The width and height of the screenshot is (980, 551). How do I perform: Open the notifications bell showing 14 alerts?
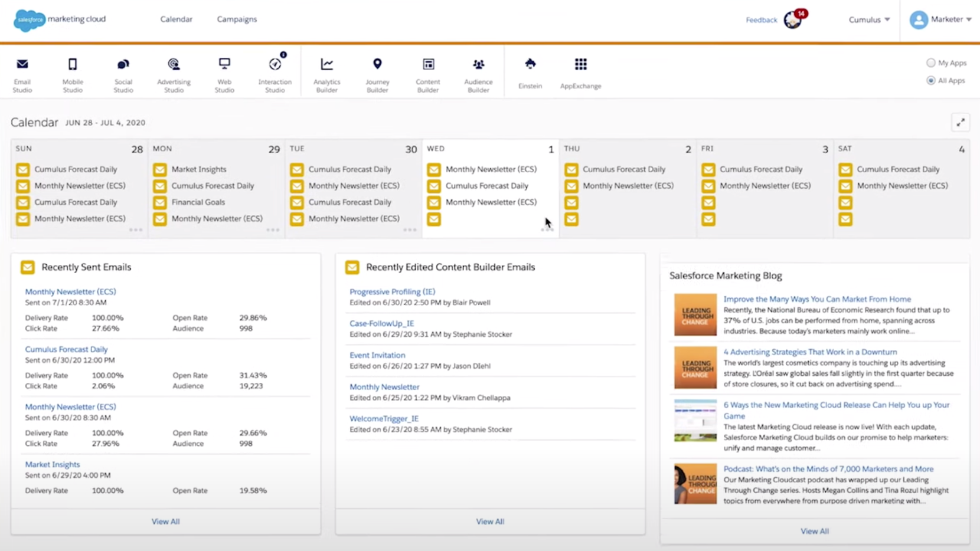(x=791, y=19)
